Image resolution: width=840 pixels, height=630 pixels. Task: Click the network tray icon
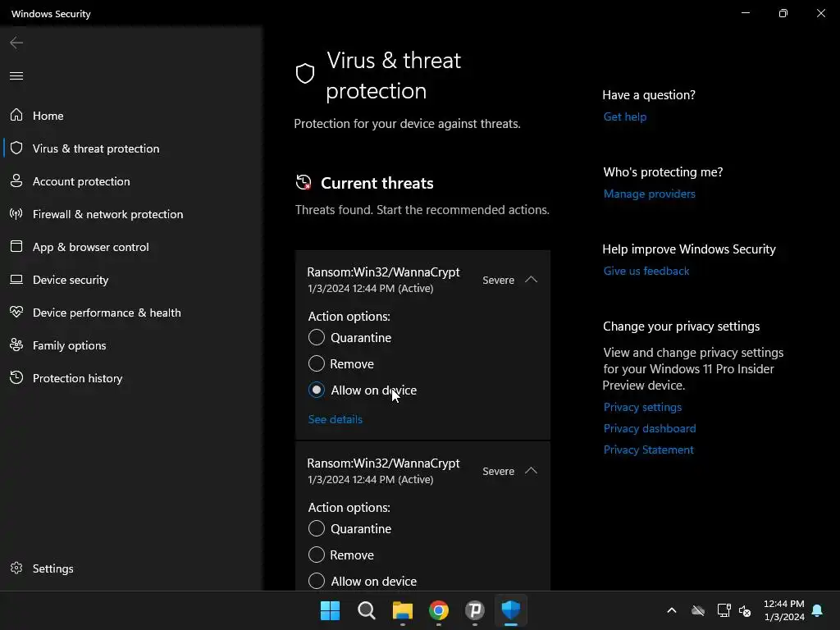click(x=724, y=610)
